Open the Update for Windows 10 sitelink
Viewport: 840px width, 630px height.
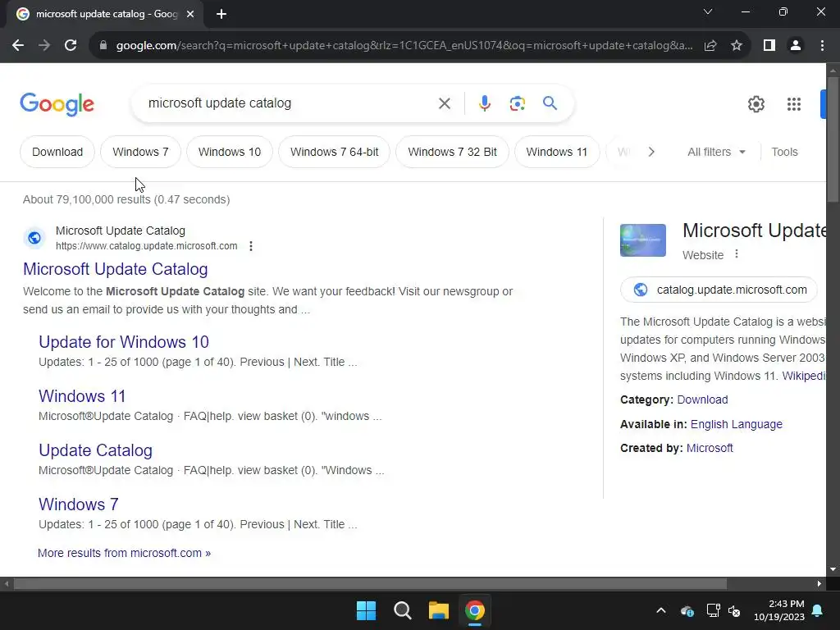click(x=124, y=342)
